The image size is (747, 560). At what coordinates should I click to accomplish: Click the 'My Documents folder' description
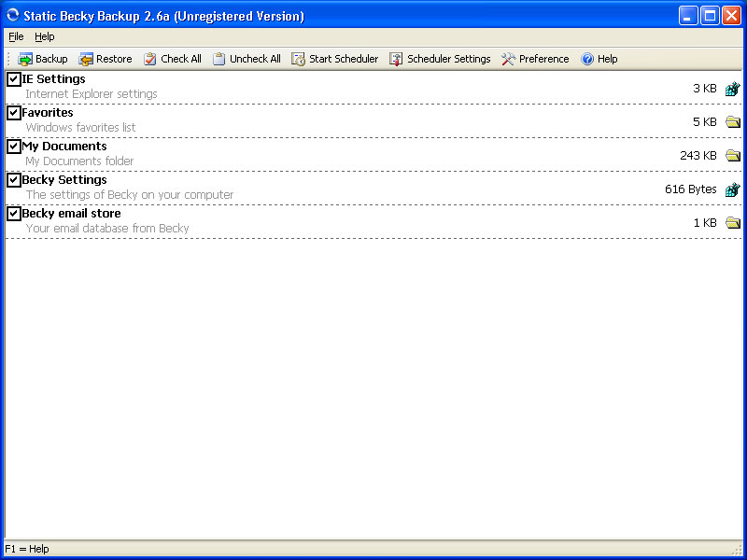pyautogui.click(x=79, y=161)
